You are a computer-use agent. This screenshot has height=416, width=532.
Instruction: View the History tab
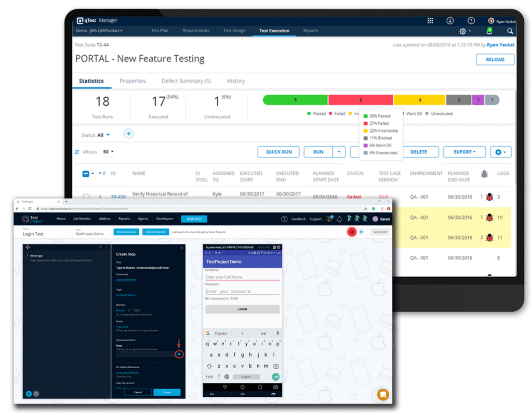click(x=236, y=81)
